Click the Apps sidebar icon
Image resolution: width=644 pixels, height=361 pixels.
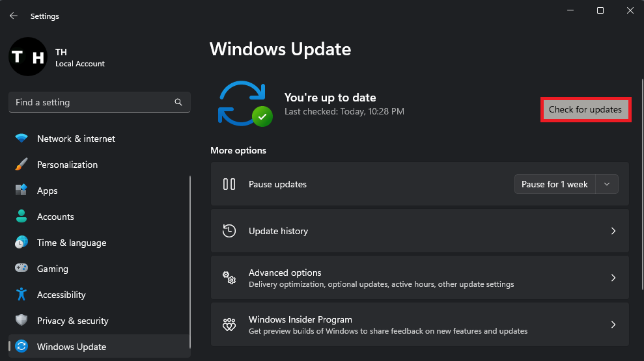point(21,191)
